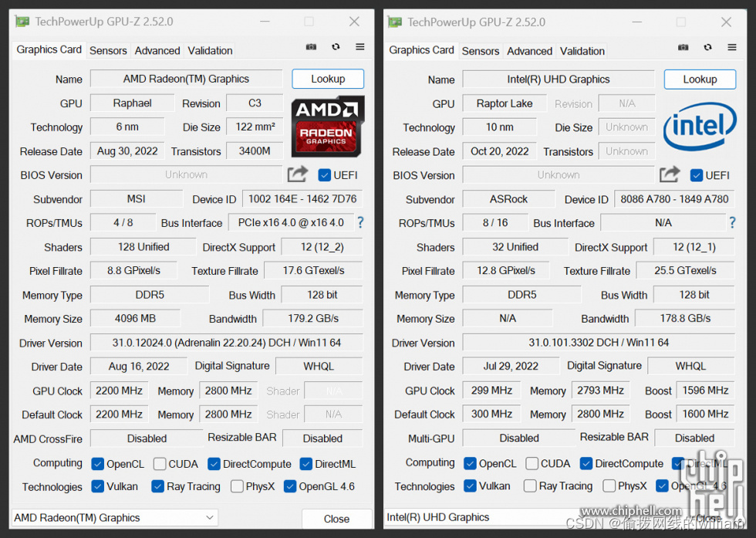The image size is (756, 538).
Task: Click the Intel logo
Action: (x=700, y=127)
